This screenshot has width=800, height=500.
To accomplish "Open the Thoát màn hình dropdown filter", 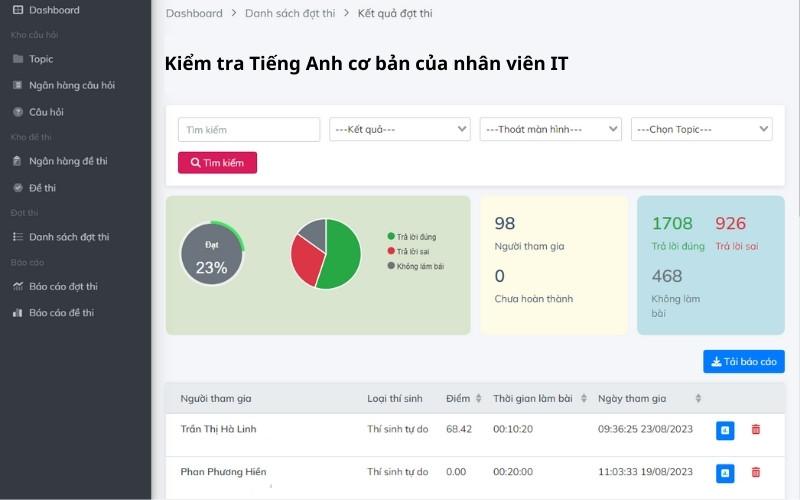I will pos(551,129).
